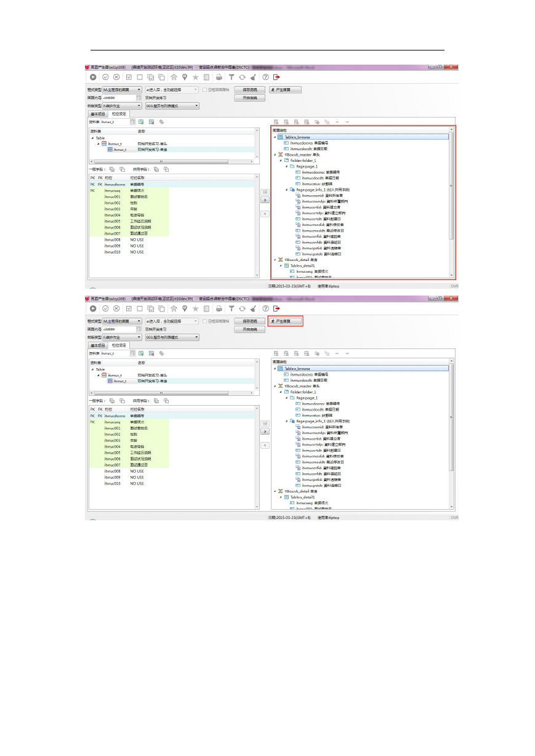535x756 pixels.
Task: Click the cit999 screen code field, upper screenshot
Action: coord(119,98)
